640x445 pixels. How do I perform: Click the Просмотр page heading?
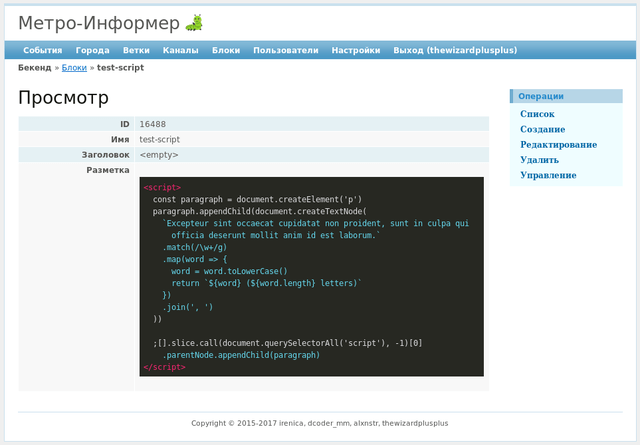pos(64,98)
